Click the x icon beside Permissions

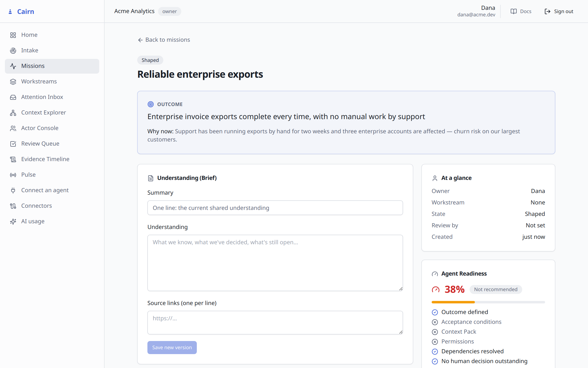435,342
